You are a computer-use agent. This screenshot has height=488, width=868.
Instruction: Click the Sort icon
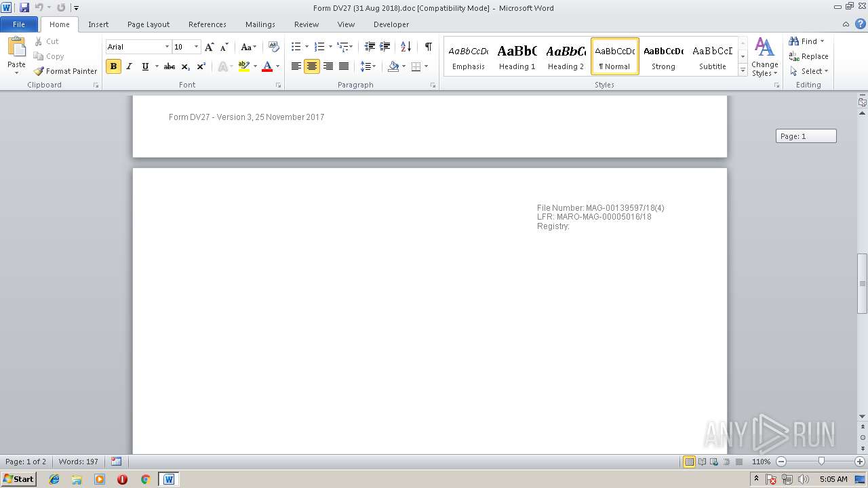tap(406, 47)
